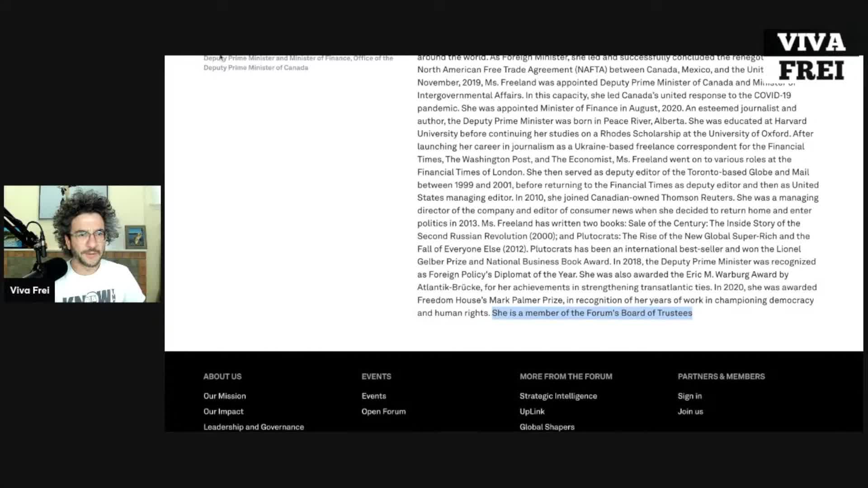The image size is (868, 488).
Task: Click the text 'Freedom House's Mark Palmer Prize'
Action: 490,300
